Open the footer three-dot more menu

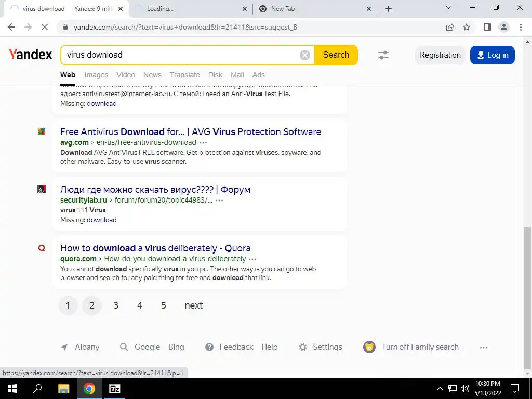(x=484, y=348)
